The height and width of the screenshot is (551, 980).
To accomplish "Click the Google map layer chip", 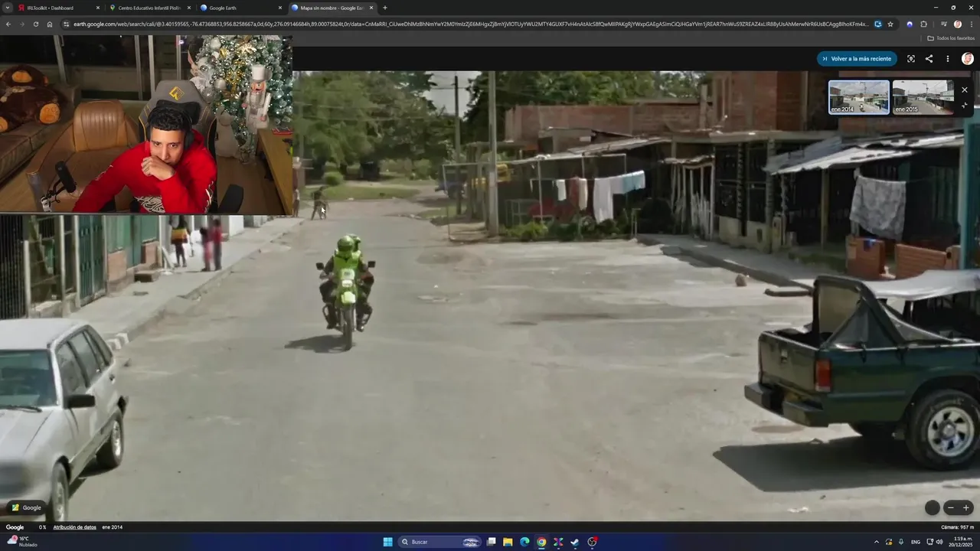I will (x=26, y=507).
